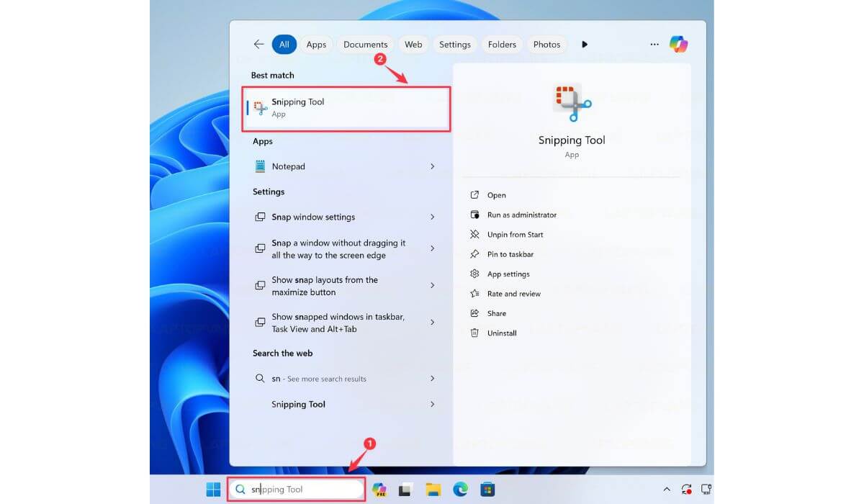Click the taskbar search box
The image size is (864, 504).
(297, 490)
